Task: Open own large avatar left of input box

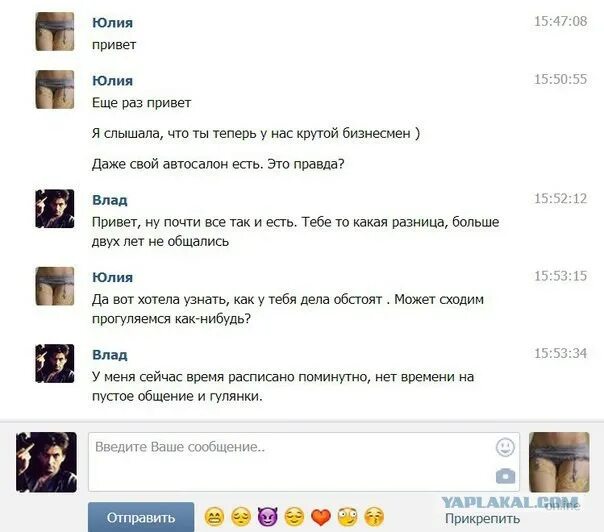Action: point(46,462)
